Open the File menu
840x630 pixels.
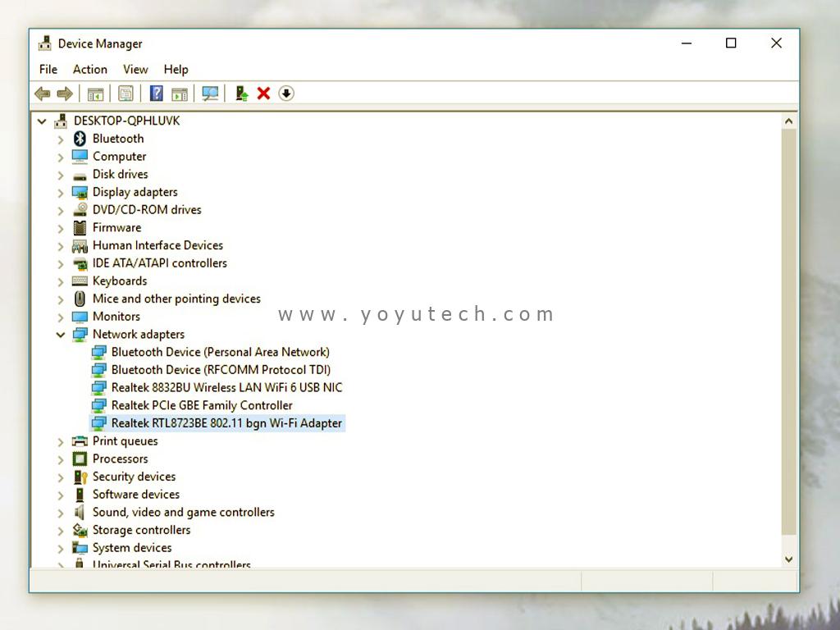tap(48, 69)
